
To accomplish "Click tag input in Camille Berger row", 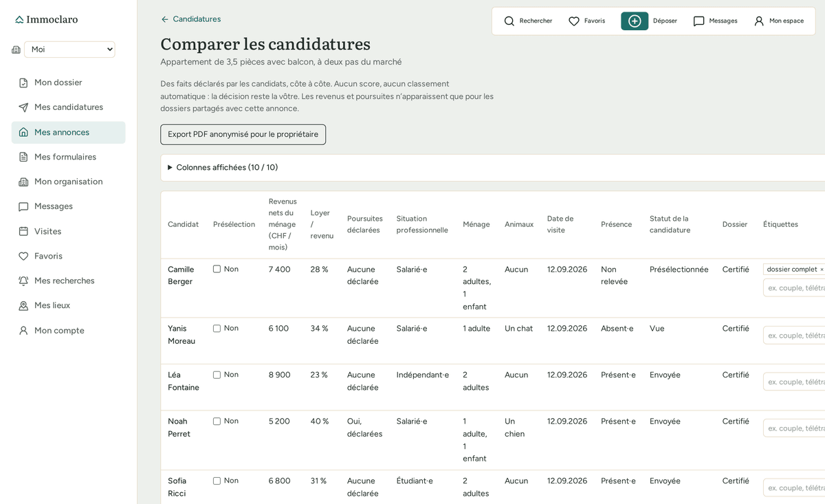I will (x=794, y=288).
